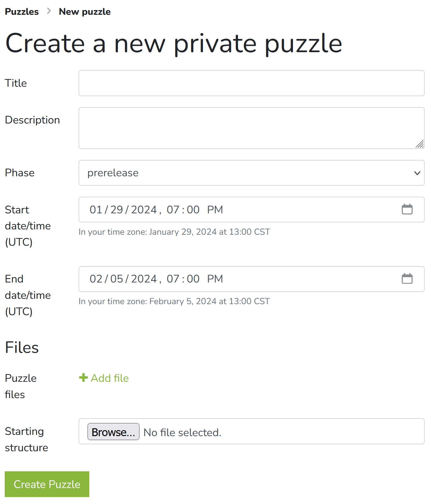431x504 pixels.
Task: Click the green plus icon beside Add file
Action: tap(83, 378)
